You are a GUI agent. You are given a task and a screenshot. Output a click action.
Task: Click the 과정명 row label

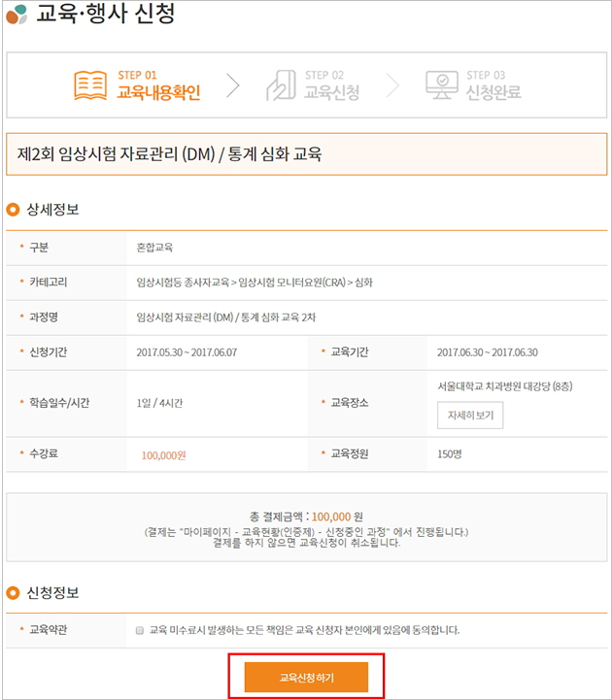coord(44,317)
